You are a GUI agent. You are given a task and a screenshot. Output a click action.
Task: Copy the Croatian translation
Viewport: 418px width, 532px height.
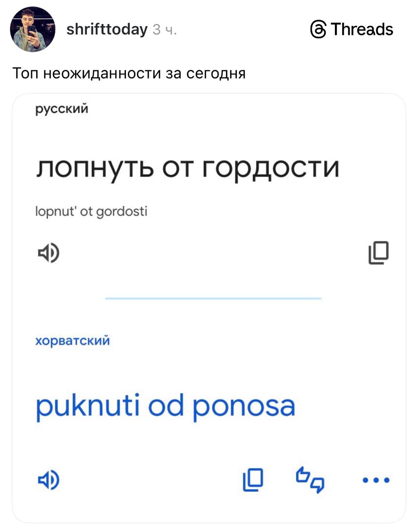pyautogui.click(x=253, y=480)
